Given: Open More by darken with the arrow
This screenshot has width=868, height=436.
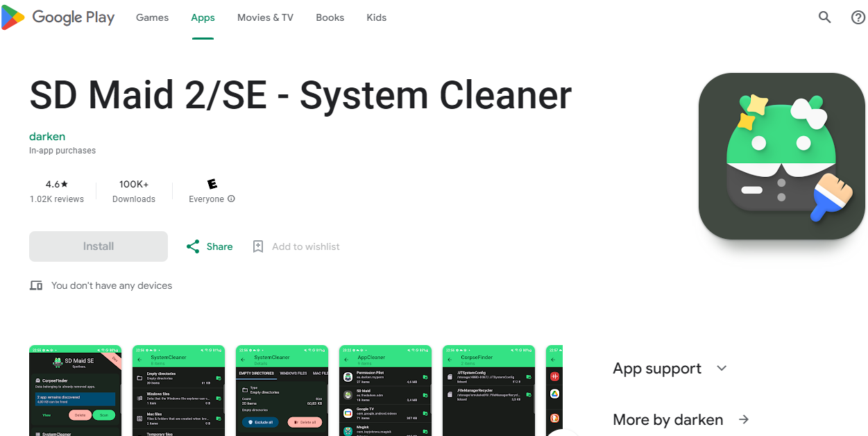Looking at the screenshot, I should point(743,419).
